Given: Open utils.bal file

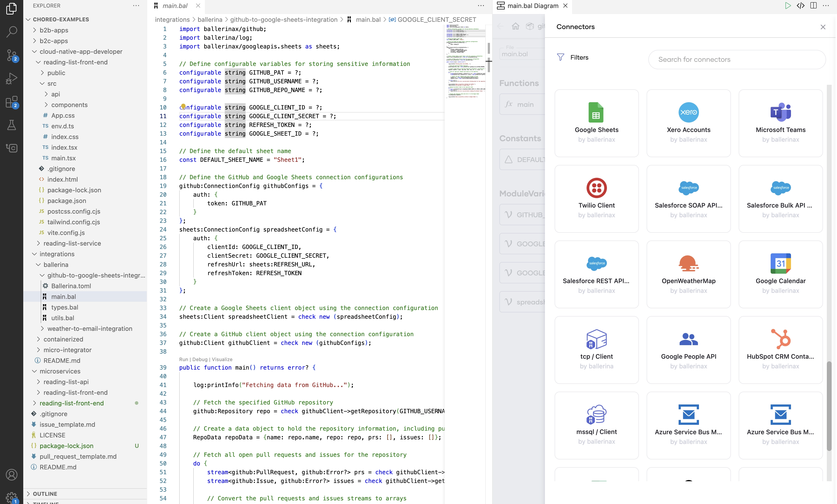Looking at the screenshot, I should coord(85,318).
